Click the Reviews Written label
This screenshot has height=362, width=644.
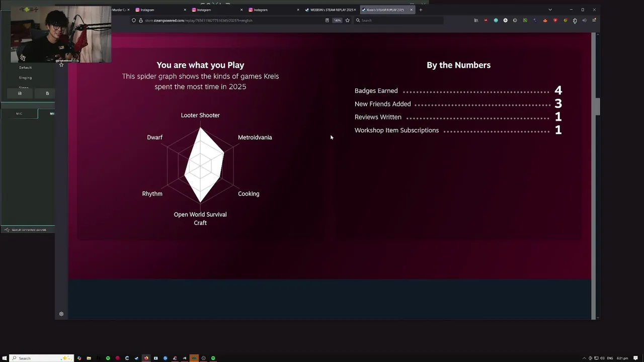pyautogui.click(x=378, y=117)
